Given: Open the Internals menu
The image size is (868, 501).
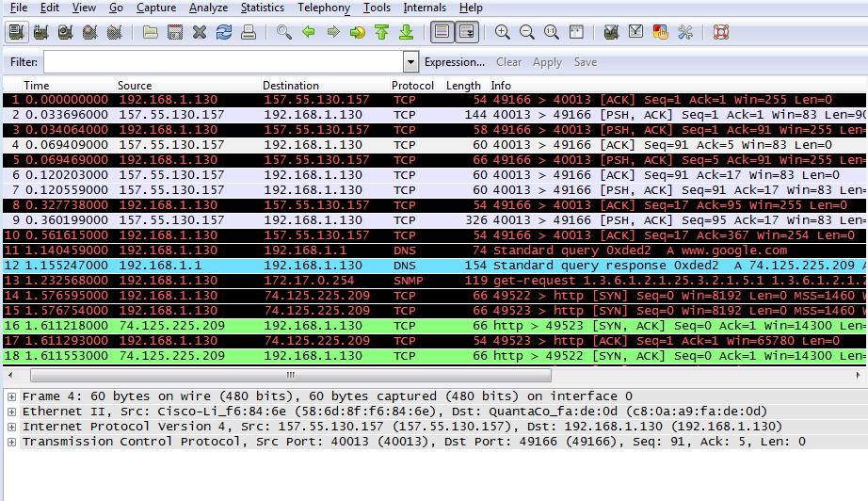Looking at the screenshot, I should tap(425, 8).
